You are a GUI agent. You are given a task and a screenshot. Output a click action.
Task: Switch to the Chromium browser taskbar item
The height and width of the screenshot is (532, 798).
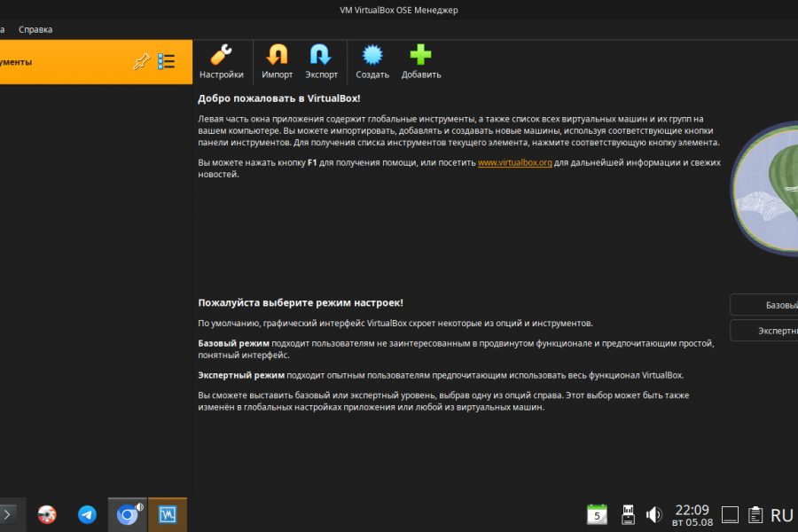pyautogui.click(x=127, y=514)
